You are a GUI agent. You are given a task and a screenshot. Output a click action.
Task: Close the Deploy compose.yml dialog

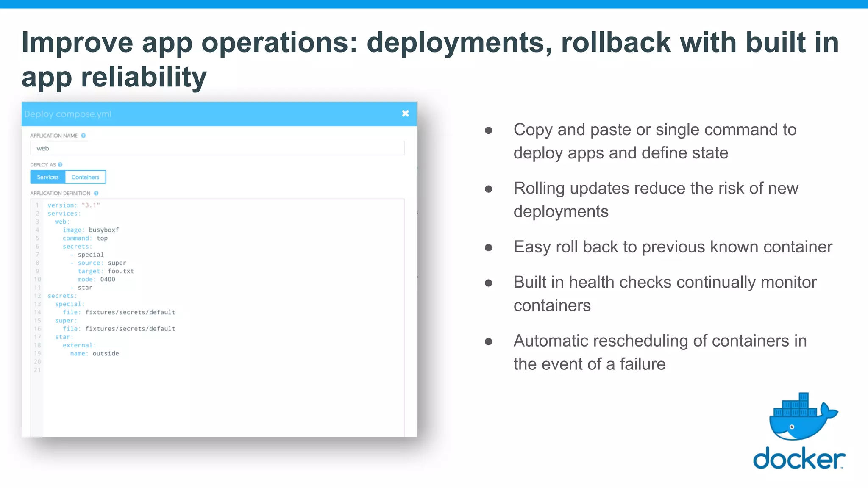[405, 114]
